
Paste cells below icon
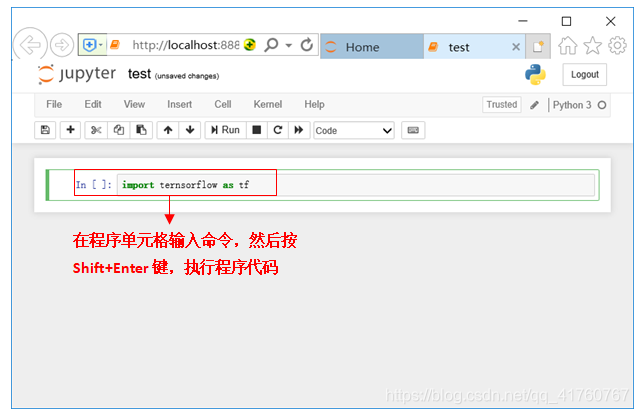141,130
